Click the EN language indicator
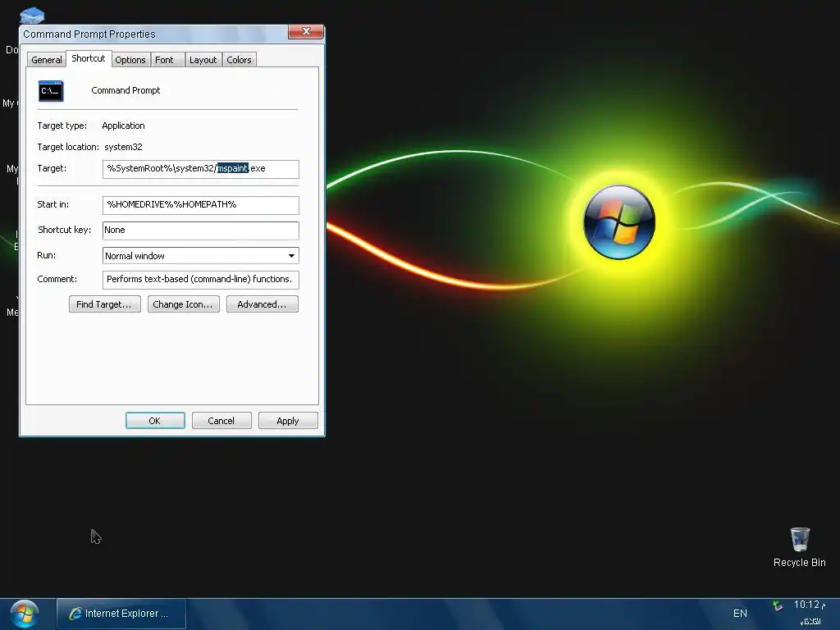Viewport: 840px width, 630px height. point(740,614)
